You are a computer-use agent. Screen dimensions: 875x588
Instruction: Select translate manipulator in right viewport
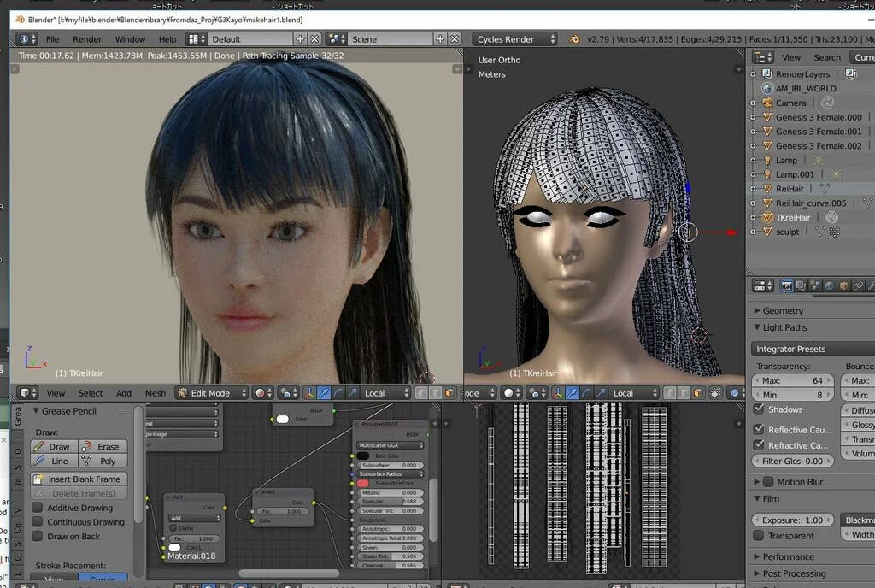[572, 393]
